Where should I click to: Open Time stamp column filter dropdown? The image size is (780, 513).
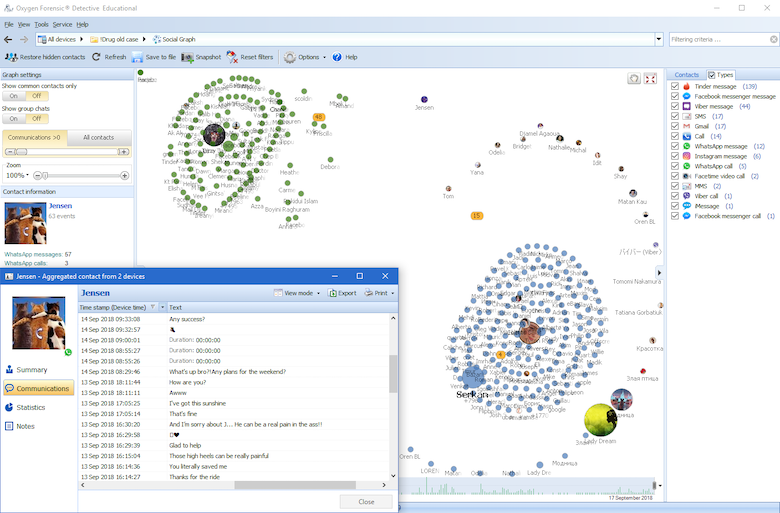[162, 308]
